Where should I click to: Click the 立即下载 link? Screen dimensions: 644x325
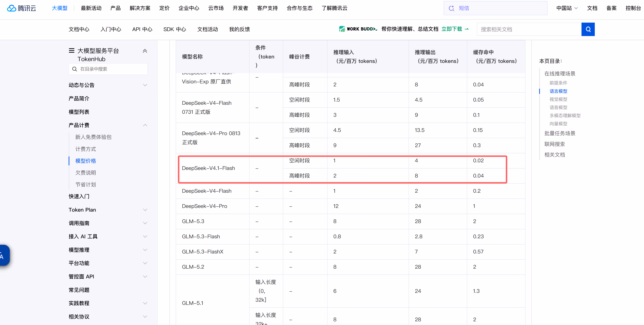[455, 29]
